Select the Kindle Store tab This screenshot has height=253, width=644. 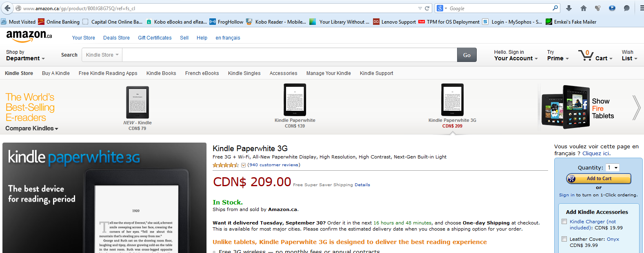(19, 73)
